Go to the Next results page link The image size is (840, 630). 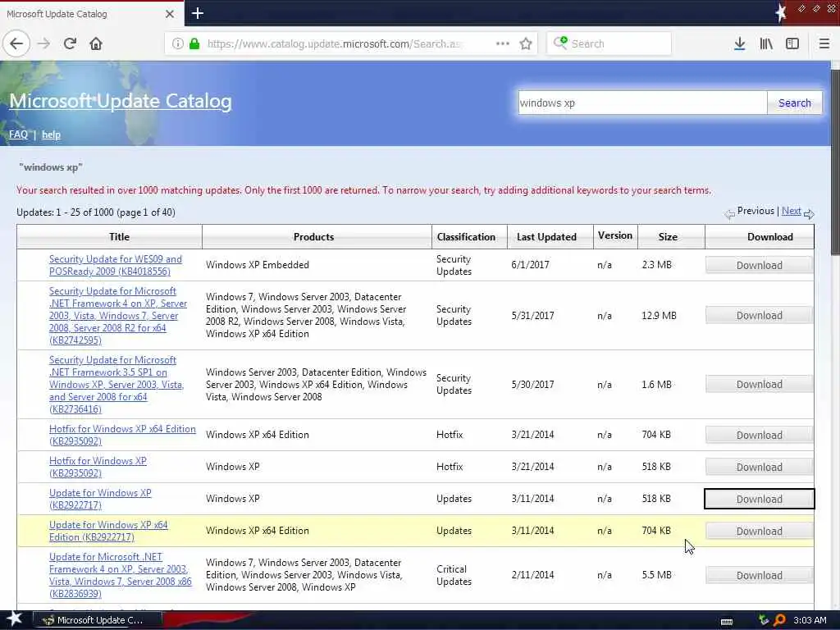tap(792, 211)
